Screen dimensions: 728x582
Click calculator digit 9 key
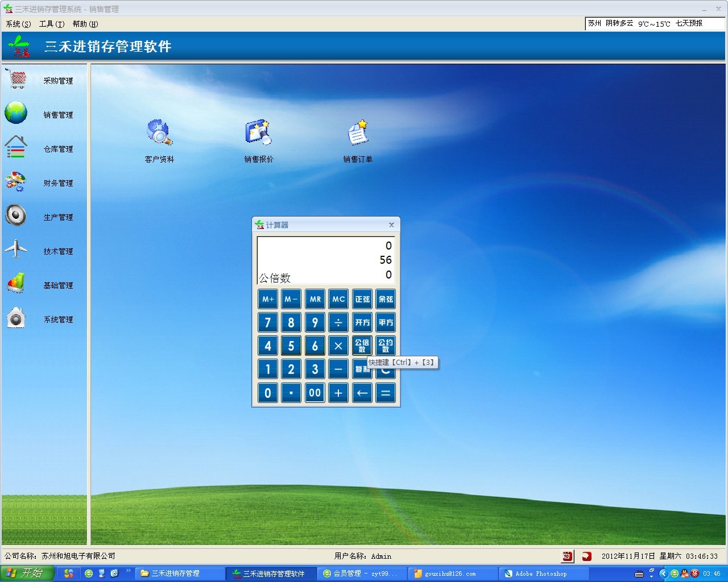click(315, 322)
